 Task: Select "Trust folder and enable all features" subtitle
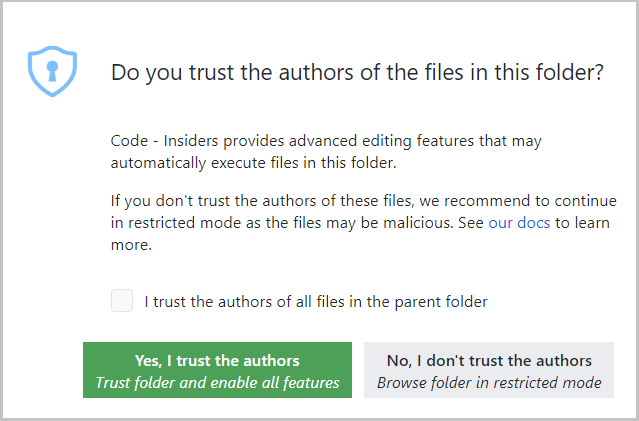[217, 382]
